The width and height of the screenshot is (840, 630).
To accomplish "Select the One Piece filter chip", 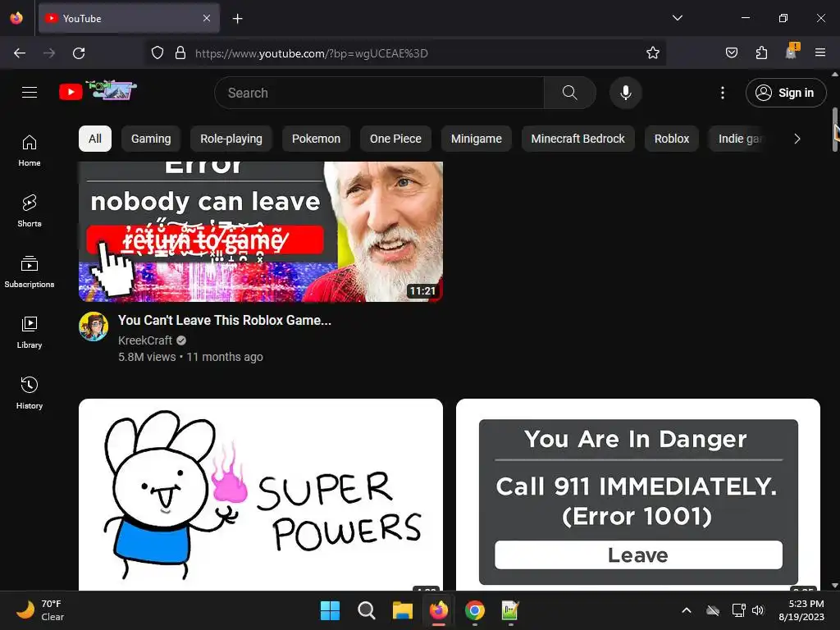I will [x=395, y=139].
